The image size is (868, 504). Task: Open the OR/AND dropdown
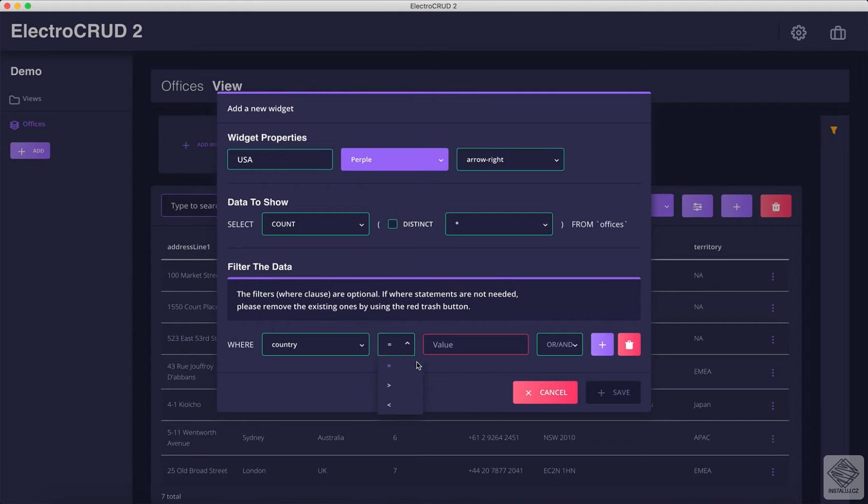pyautogui.click(x=559, y=344)
